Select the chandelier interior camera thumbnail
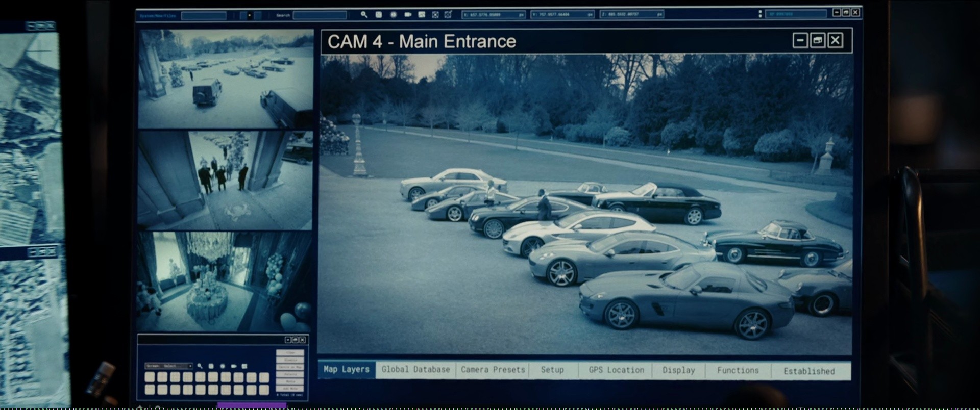Image resolution: width=980 pixels, height=410 pixels. coord(225,282)
